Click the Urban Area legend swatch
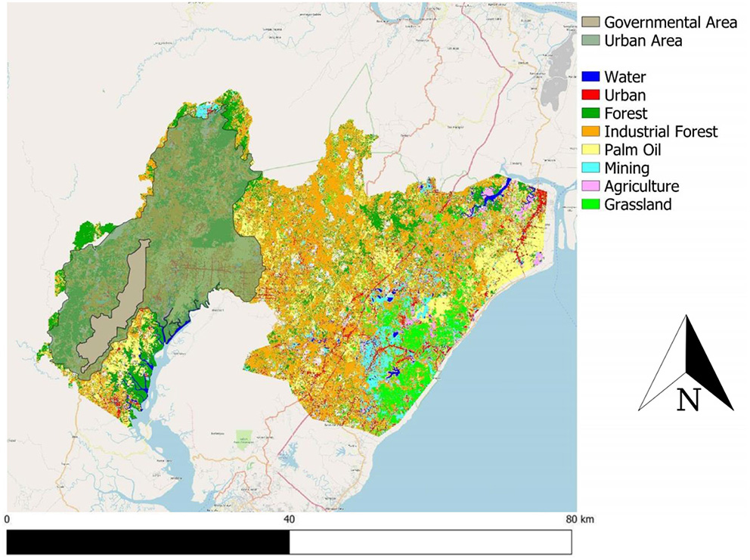This screenshot has height=560, width=750. (x=590, y=41)
